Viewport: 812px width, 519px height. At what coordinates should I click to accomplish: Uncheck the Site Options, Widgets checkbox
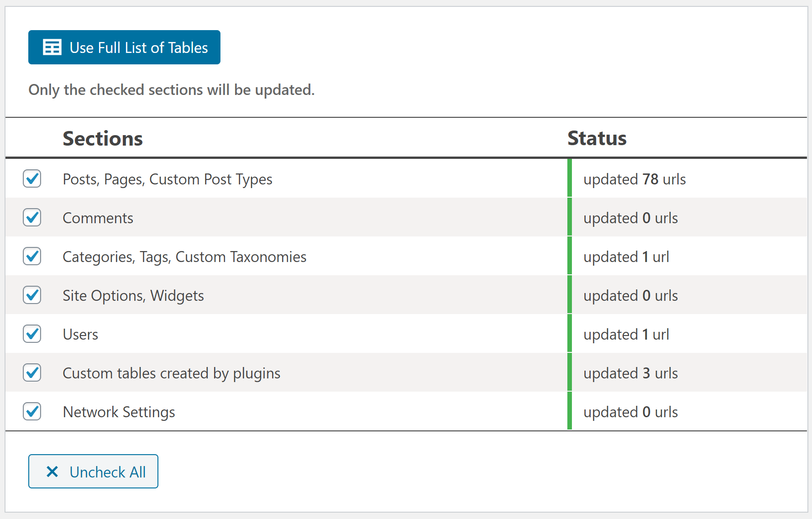tap(32, 295)
